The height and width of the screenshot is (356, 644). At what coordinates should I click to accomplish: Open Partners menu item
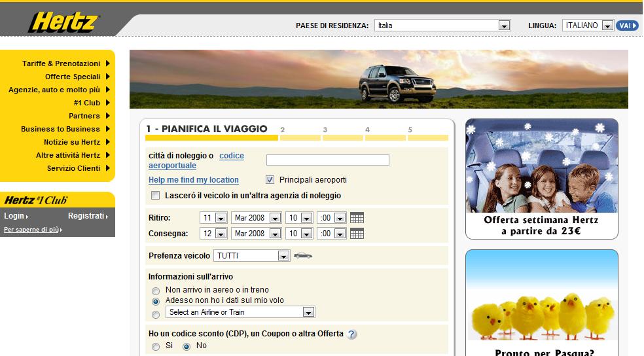tap(84, 116)
